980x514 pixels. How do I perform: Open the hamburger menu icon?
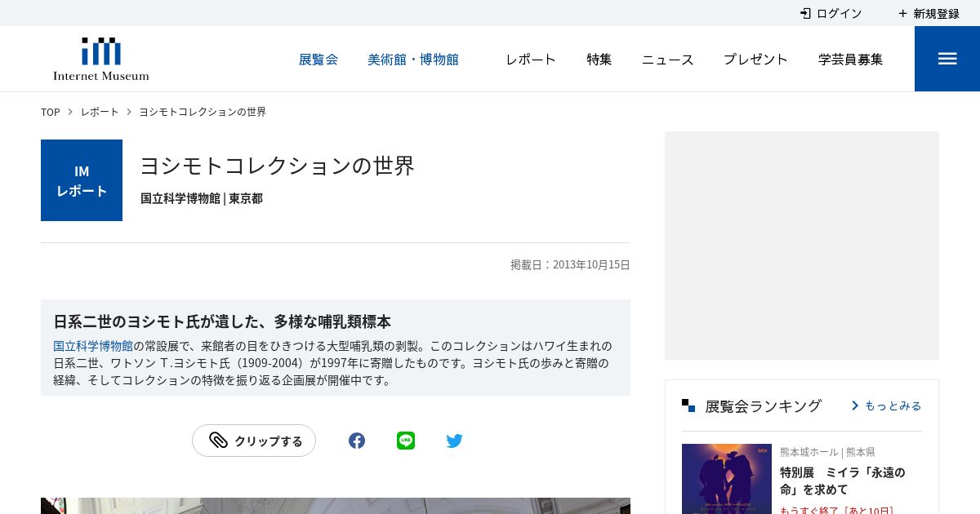(947, 59)
